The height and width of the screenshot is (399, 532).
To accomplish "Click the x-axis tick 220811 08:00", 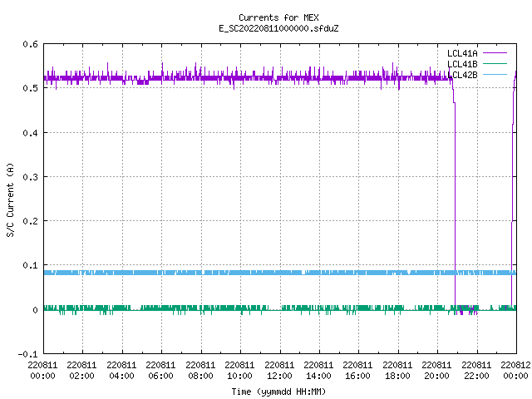I will click(x=200, y=370).
